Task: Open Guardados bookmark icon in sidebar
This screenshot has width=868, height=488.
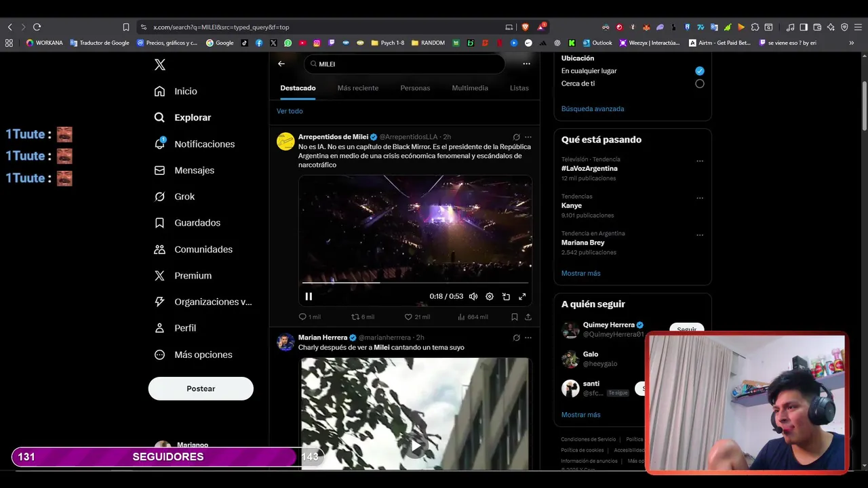Action: tap(159, 222)
